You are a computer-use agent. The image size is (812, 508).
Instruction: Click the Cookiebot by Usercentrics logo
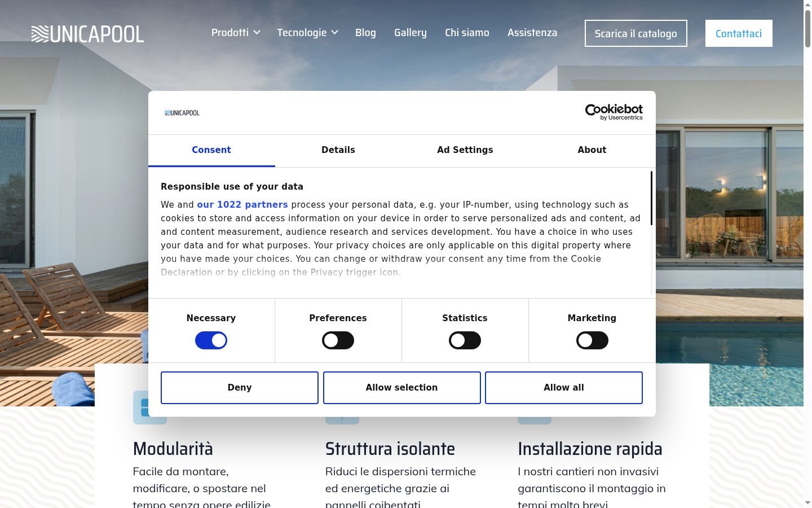(x=614, y=112)
